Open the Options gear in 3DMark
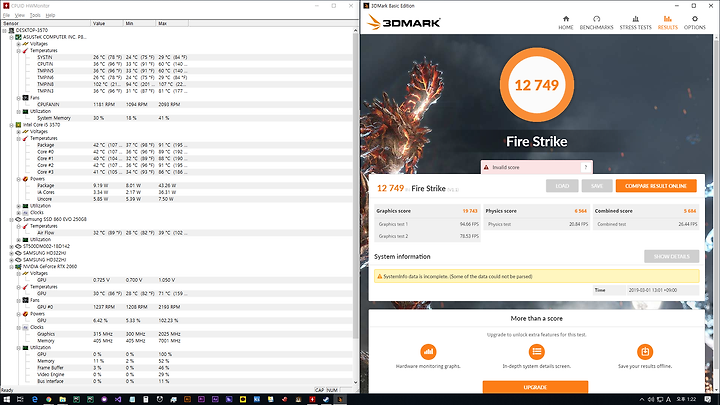Screen dimensions: 720x405 point(694,22)
